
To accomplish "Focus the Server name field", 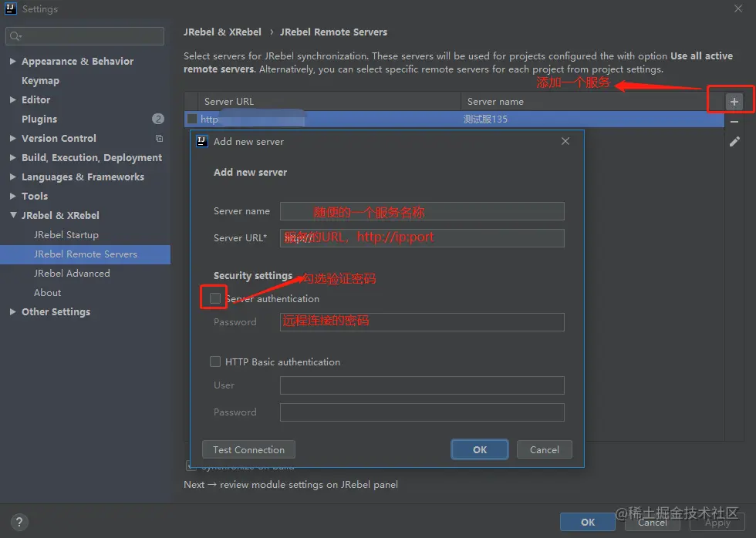I will [x=422, y=211].
